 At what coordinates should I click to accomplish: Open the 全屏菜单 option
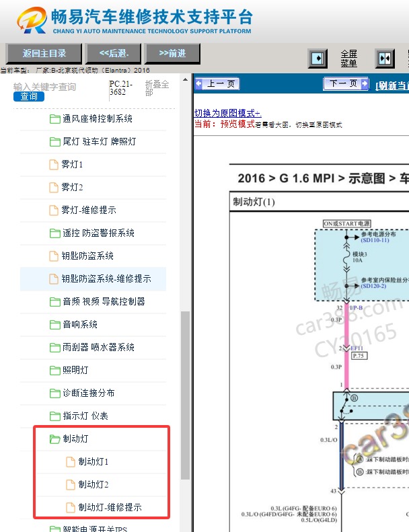click(x=349, y=59)
